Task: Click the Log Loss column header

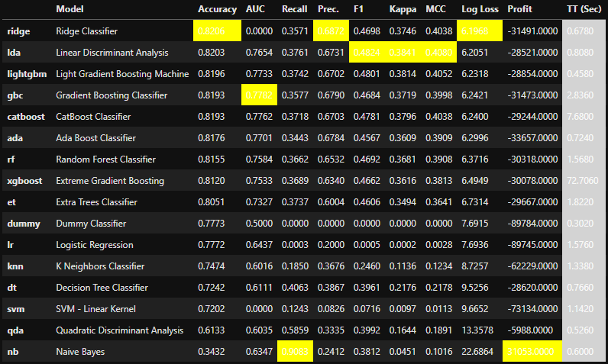Action: click(x=480, y=9)
